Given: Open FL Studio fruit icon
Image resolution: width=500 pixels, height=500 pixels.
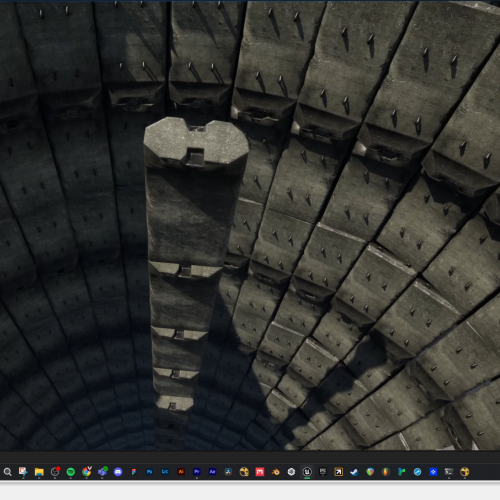Looking at the screenshot, I should pyautogui.click(x=386, y=472).
